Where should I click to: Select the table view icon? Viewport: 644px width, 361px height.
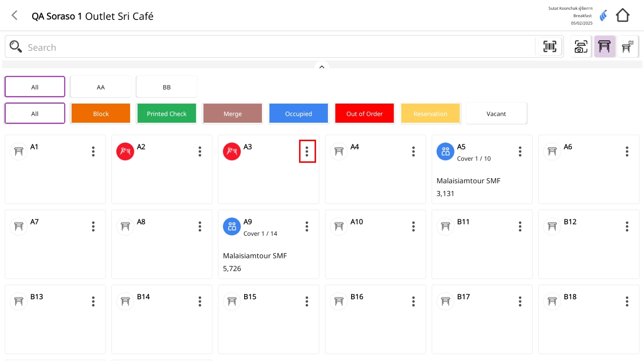point(604,47)
